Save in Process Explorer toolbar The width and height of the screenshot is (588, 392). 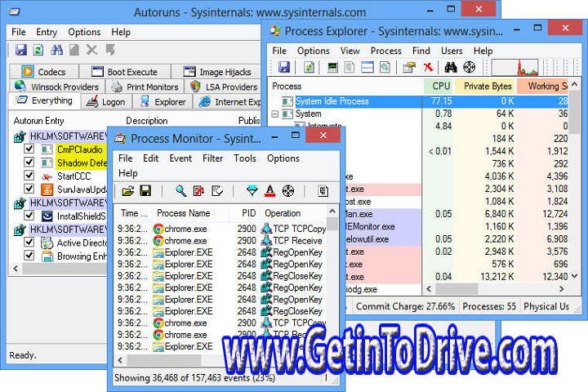pos(284,67)
